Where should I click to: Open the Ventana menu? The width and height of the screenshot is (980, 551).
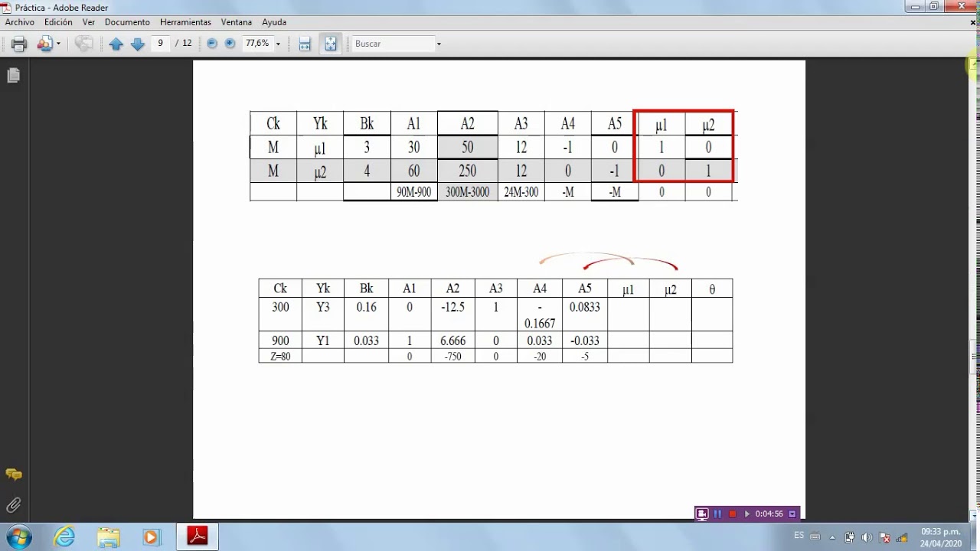[237, 22]
